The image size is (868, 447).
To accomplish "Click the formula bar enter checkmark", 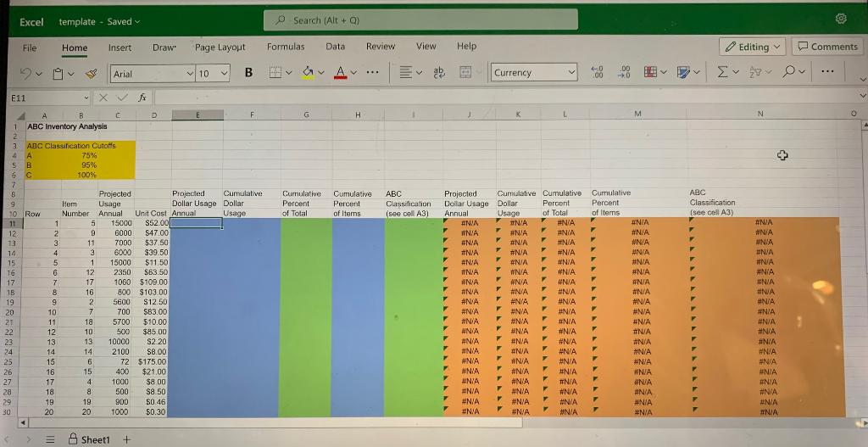I will pyautogui.click(x=122, y=98).
